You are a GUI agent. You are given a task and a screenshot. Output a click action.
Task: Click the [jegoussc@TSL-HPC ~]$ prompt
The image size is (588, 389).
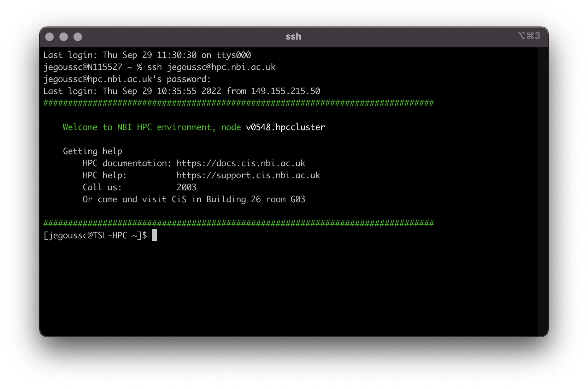(x=95, y=236)
